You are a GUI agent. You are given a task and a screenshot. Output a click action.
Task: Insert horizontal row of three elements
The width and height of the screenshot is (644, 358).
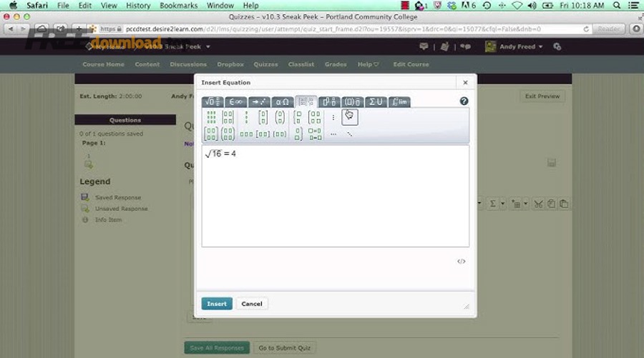[x=246, y=134]
